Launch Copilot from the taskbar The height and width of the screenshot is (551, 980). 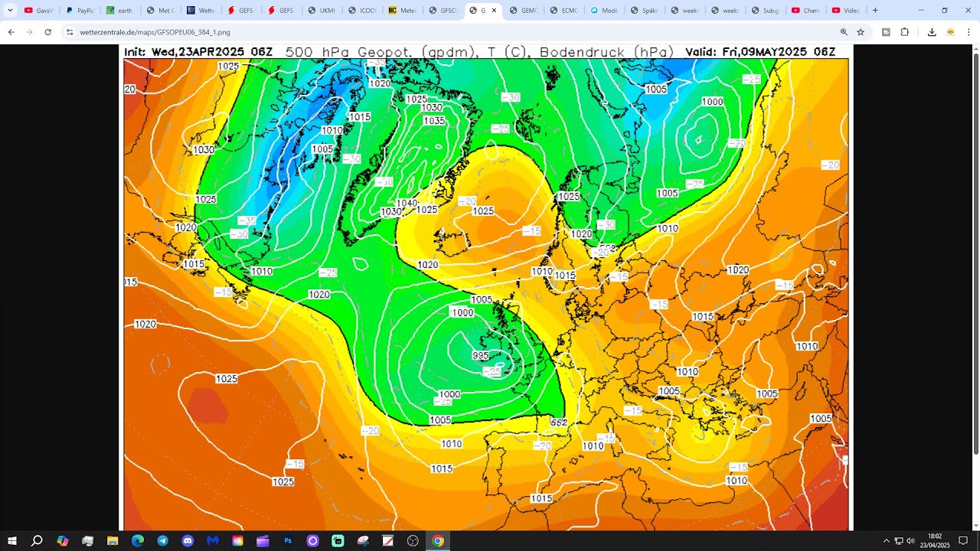(x=63, y=541)
